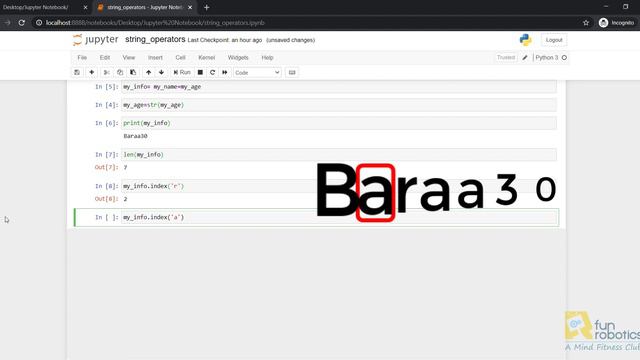Cut selected cells with scissors icon
Viewport: 640px width, 360px height.
[x=107, y=72]
